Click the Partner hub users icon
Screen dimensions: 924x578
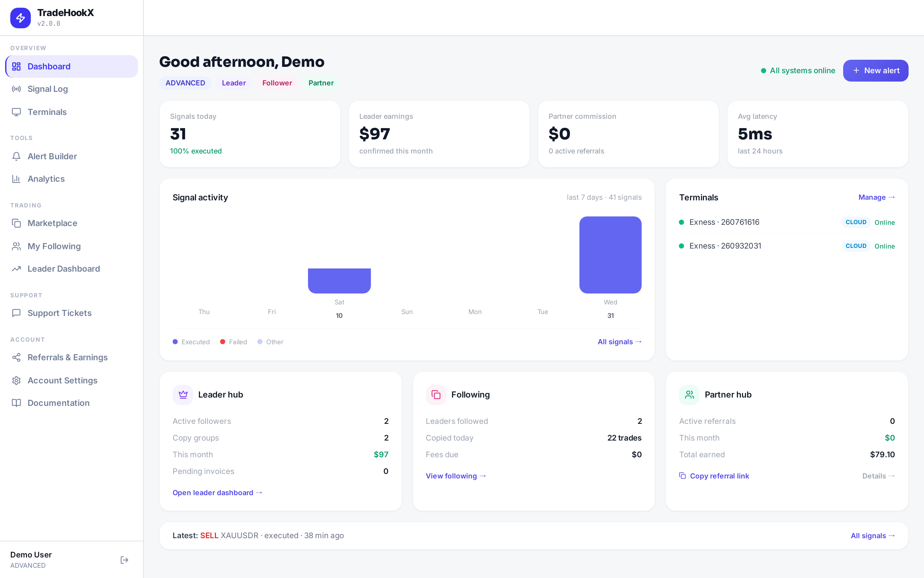coord(689,395)
